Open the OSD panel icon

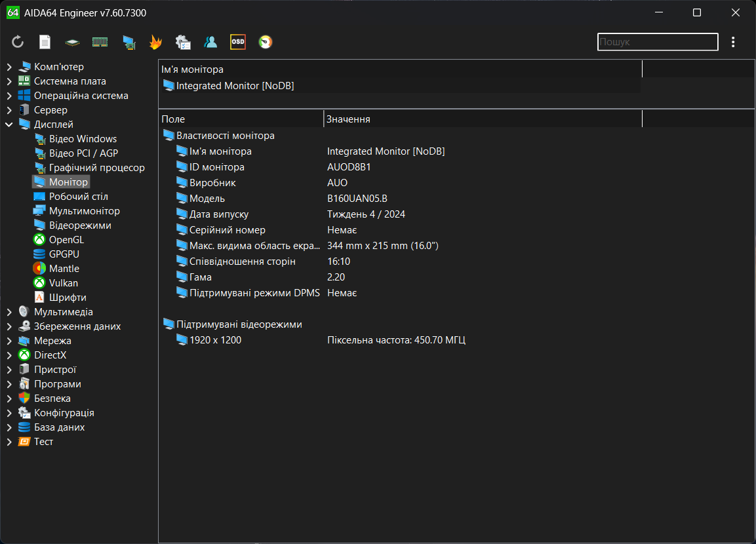(x=238, y=42)
